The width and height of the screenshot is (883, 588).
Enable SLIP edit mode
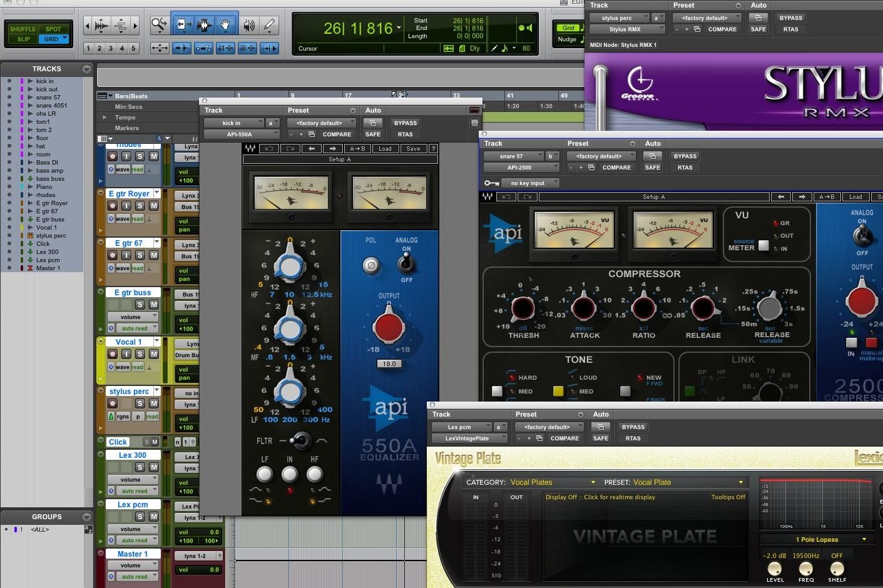23,39
